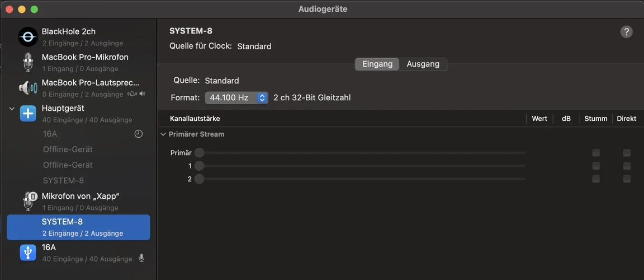Click the Quelle für Clock Standard value
The width and height of the screenshot is (644, 280).
(254, 46)
